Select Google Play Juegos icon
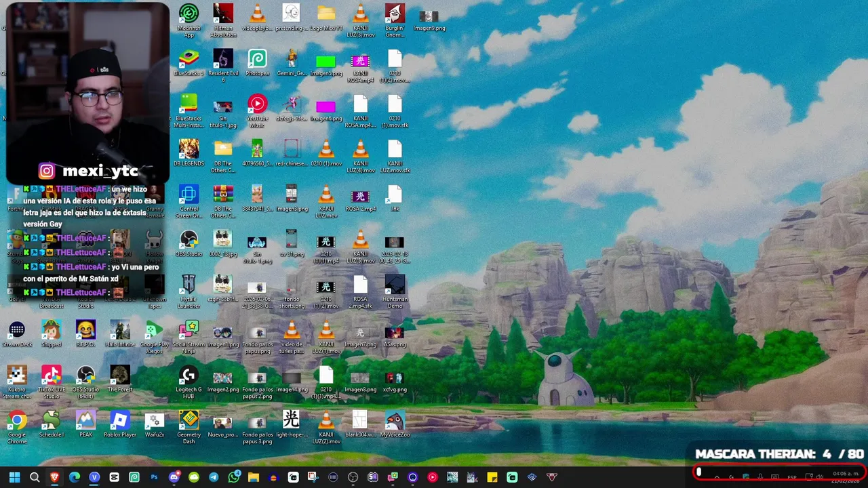Image resolution: width=868 pixels, height=488 pixels. pyautogui.click(x=155, y=337)
